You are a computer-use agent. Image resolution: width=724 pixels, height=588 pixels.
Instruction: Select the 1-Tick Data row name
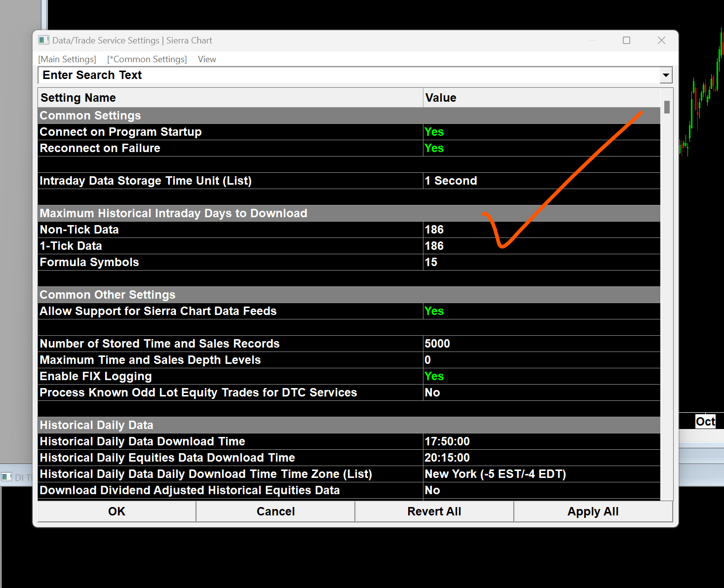(x=230, y=246)
